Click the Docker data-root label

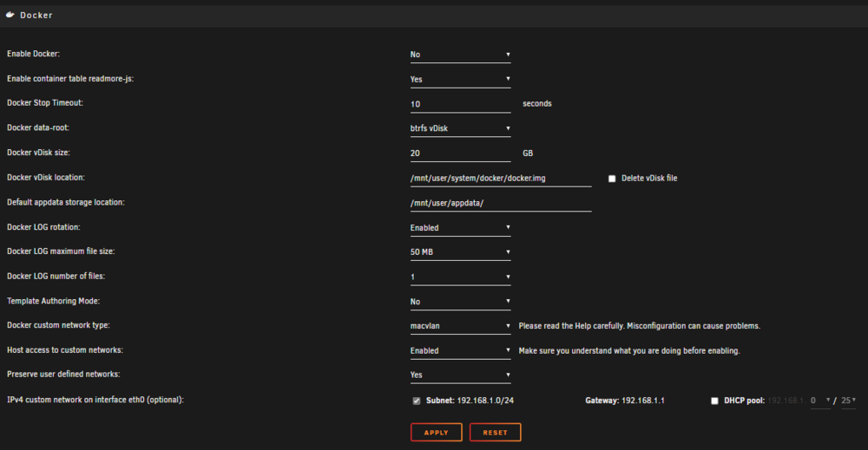[x=38, y=127]
